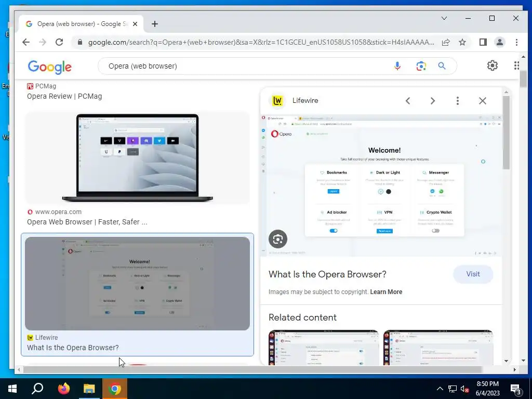Open the 'Opera Review | PCMag' result
The width and height of the screenshot is (532, 399).
tap(64, 96)
